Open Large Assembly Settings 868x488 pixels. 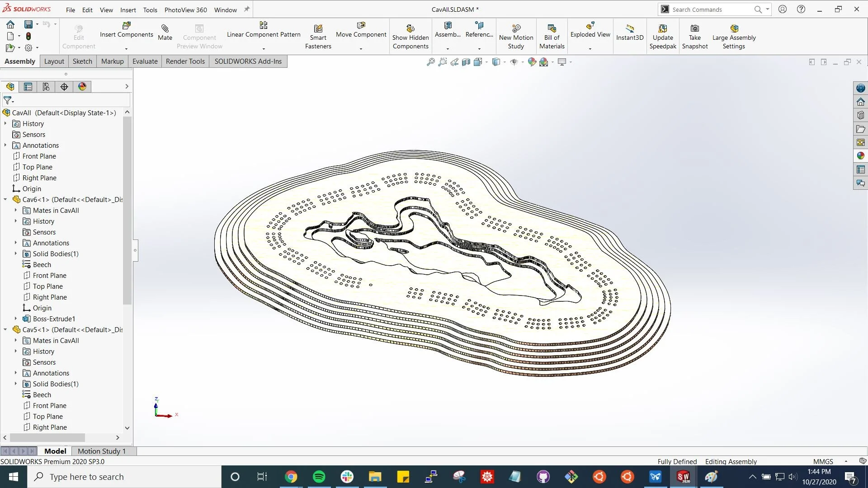[x=733, y=36]
